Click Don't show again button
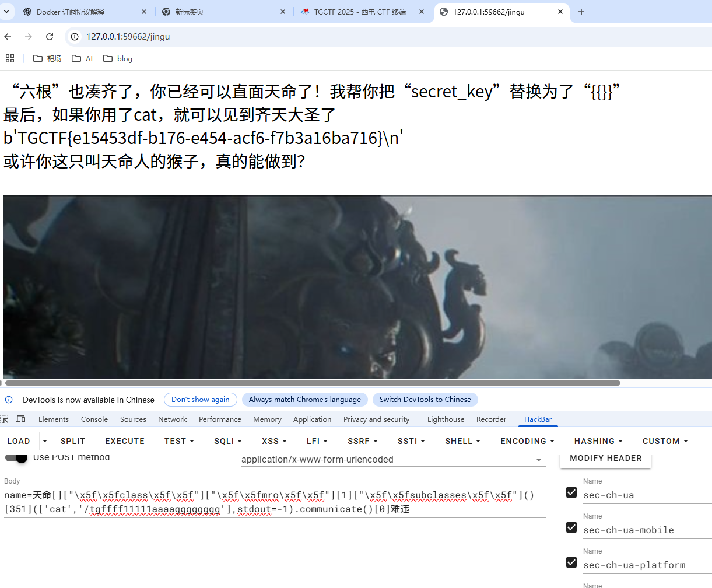This screenshot has width=712, height=588. tap(201, 400)
